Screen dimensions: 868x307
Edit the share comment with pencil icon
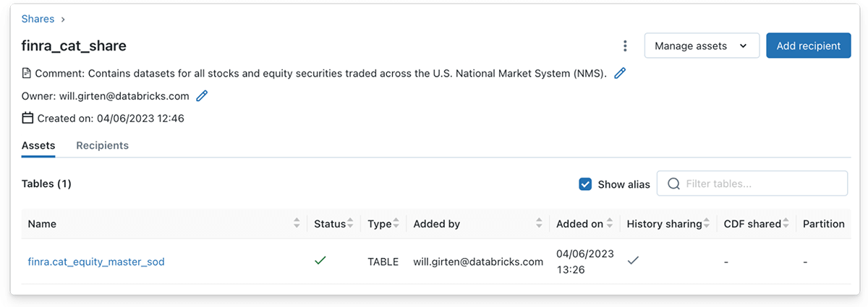point(620,73)
